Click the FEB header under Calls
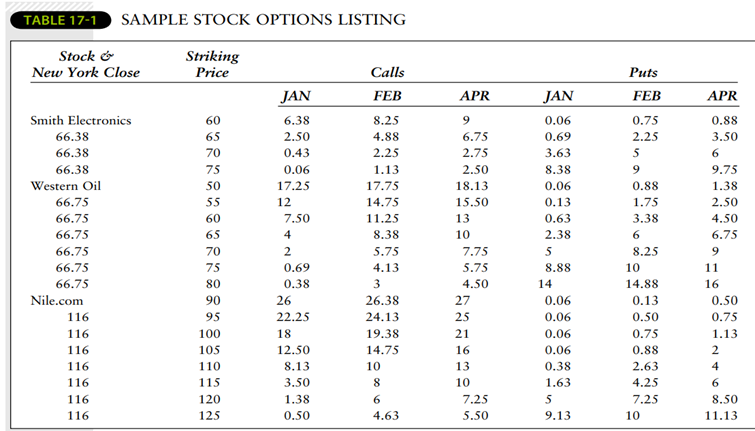The image size is (755, 431). pyautogui.click(x=386, y=98)
